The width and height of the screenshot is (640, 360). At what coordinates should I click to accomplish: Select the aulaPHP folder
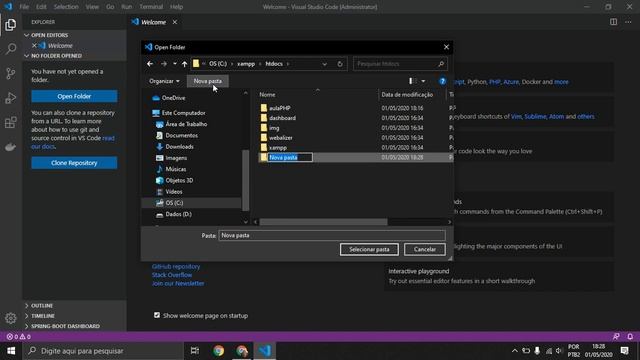click(x=280, y=108)
